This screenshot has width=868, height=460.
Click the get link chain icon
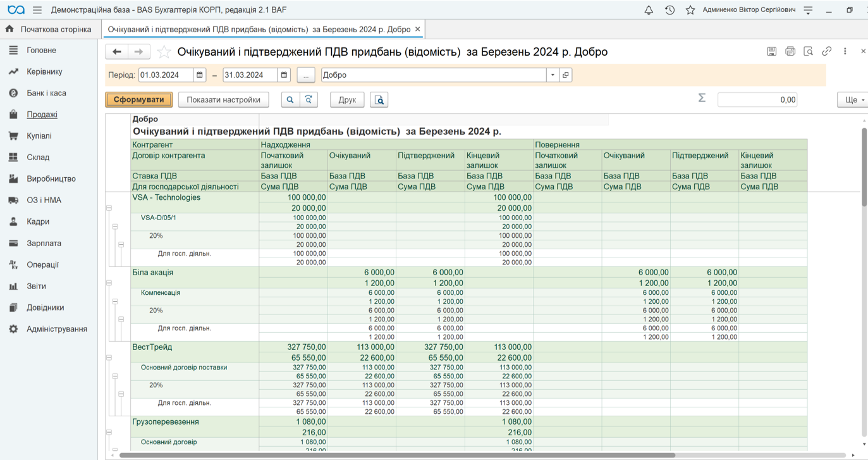tap(826, 52)
